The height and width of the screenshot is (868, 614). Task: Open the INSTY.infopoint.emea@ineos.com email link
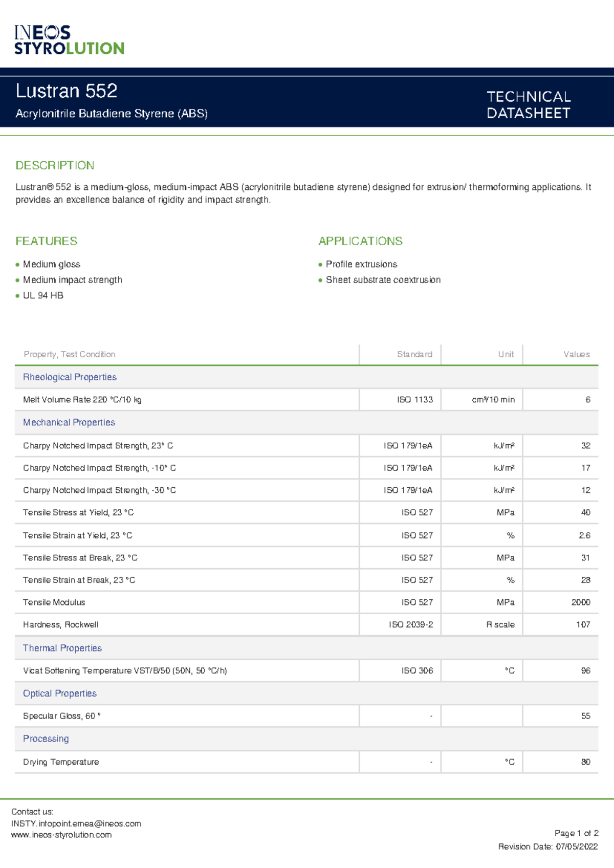76,823
